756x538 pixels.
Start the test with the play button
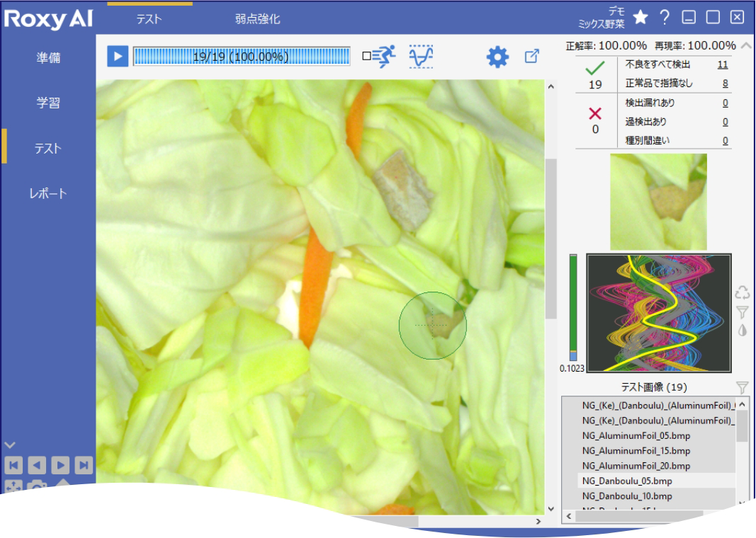[118, 57]
